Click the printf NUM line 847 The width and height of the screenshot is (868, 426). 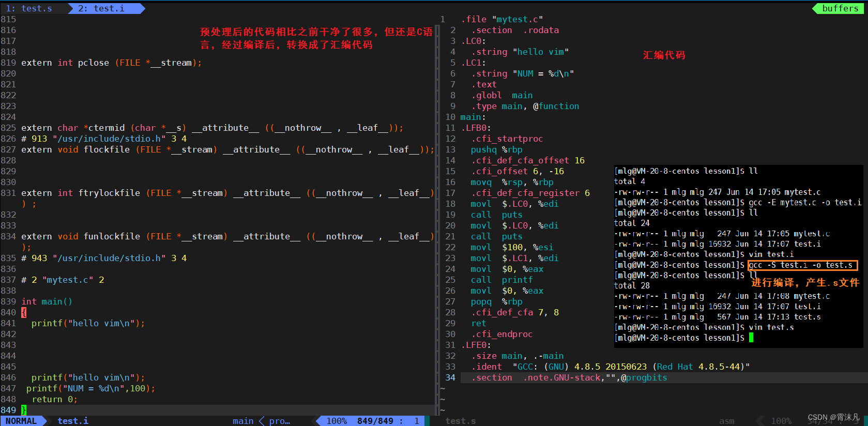(90, 388)
